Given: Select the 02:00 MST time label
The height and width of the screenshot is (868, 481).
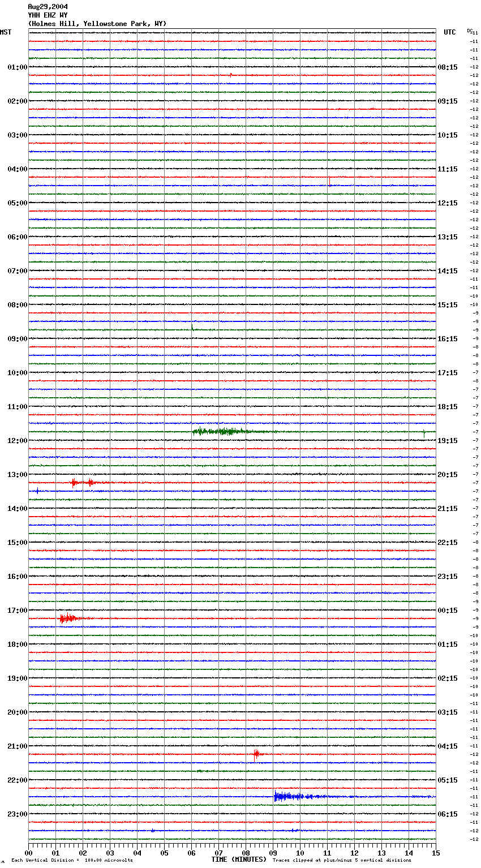Looking at the screenshot, I should tap(18, 101).
